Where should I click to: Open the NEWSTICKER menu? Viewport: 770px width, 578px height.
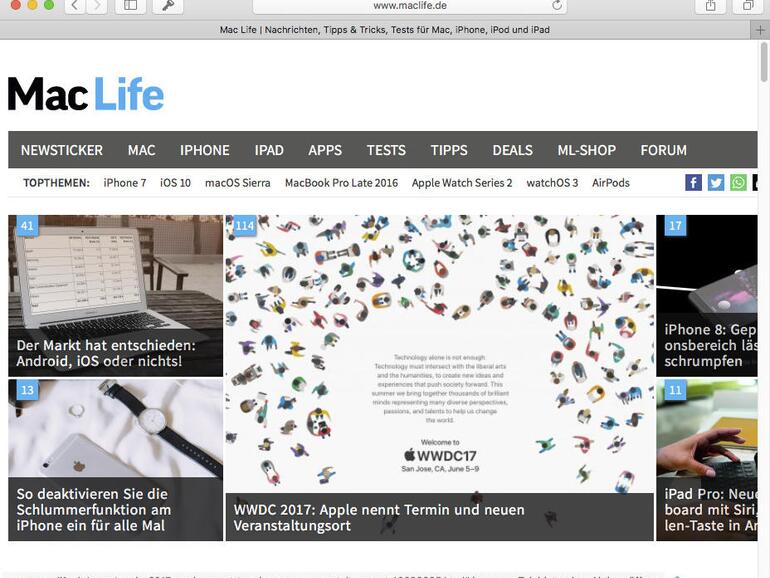pos(62,150)
